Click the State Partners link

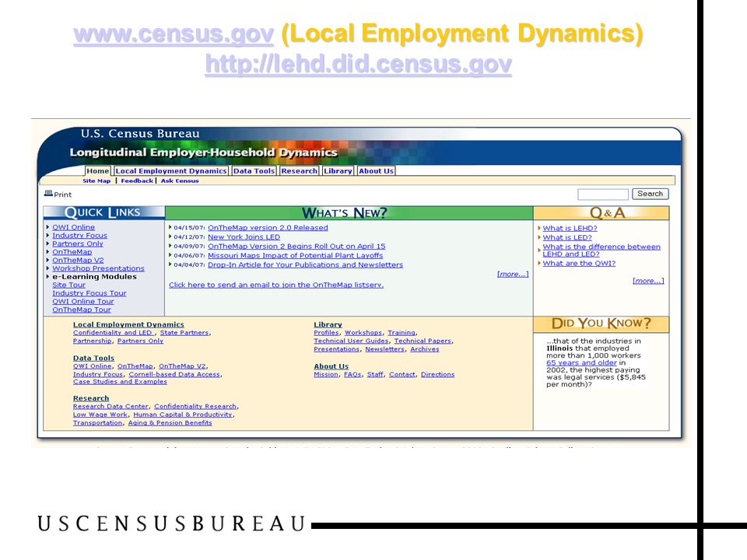coord(184,333)
